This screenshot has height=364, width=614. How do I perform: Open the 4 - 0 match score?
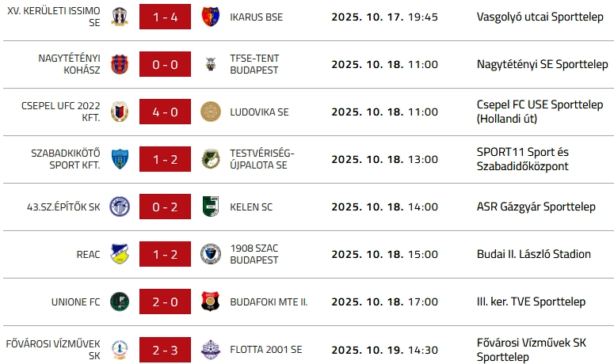[x=165, y=112]
